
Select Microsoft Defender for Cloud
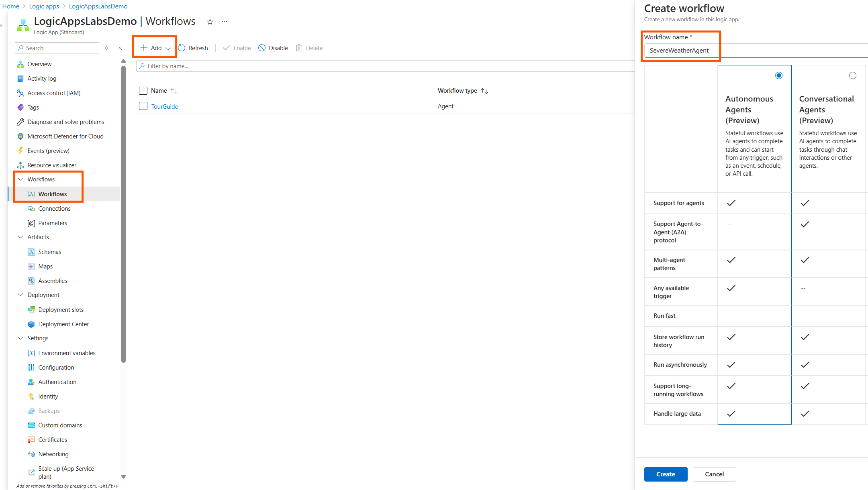coord(65,136)
